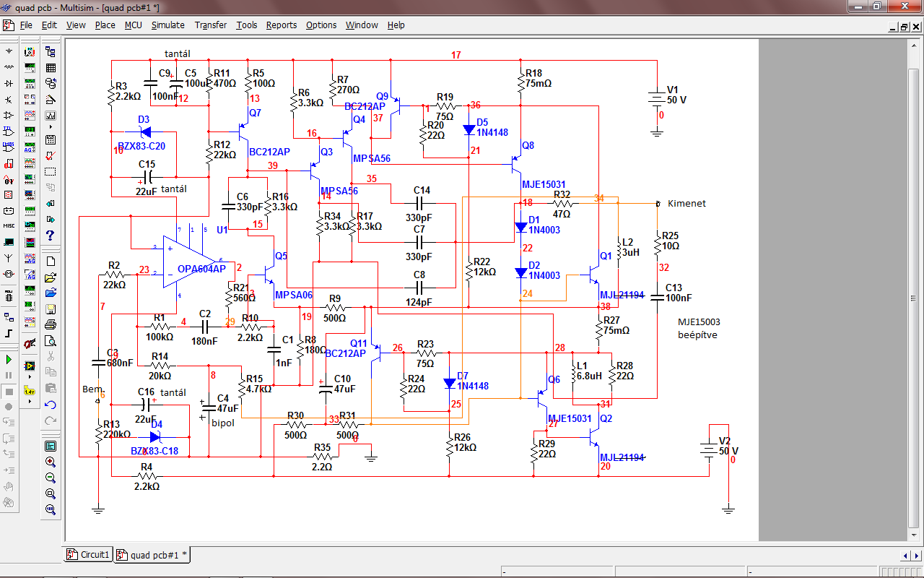The image size is (924, 578).
Task: Open the MISC components group
Action: pyautogui.click(x=9, y=225)
